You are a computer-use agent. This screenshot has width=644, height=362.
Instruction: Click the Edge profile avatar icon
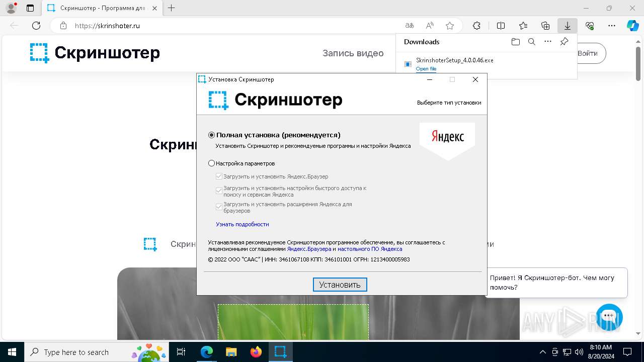(x=11, y=8)
